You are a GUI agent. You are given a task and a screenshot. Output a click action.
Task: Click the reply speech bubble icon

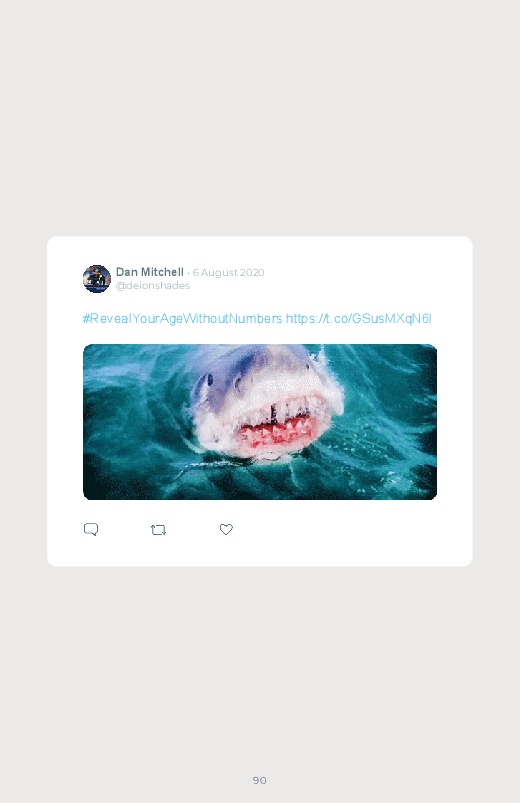coord(91,529)
